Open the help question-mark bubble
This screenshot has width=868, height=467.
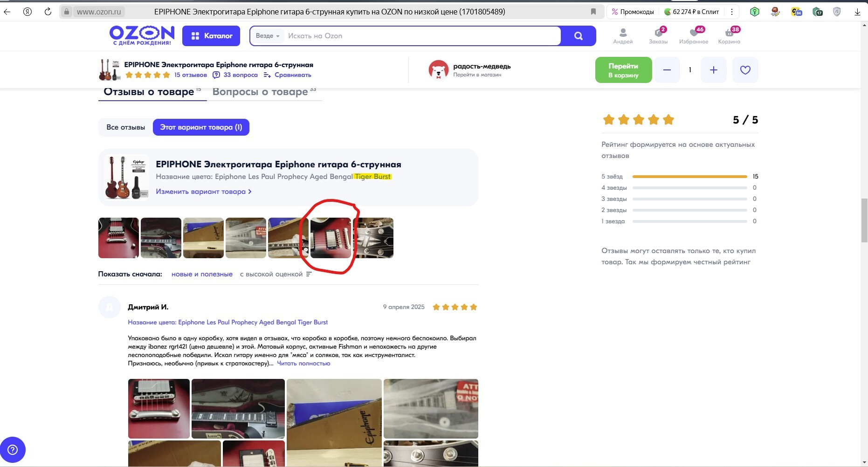13,450
